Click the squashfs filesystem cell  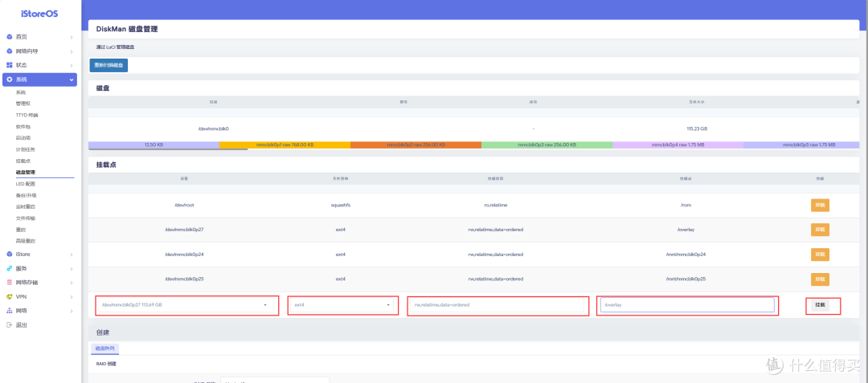pos(341,205)
